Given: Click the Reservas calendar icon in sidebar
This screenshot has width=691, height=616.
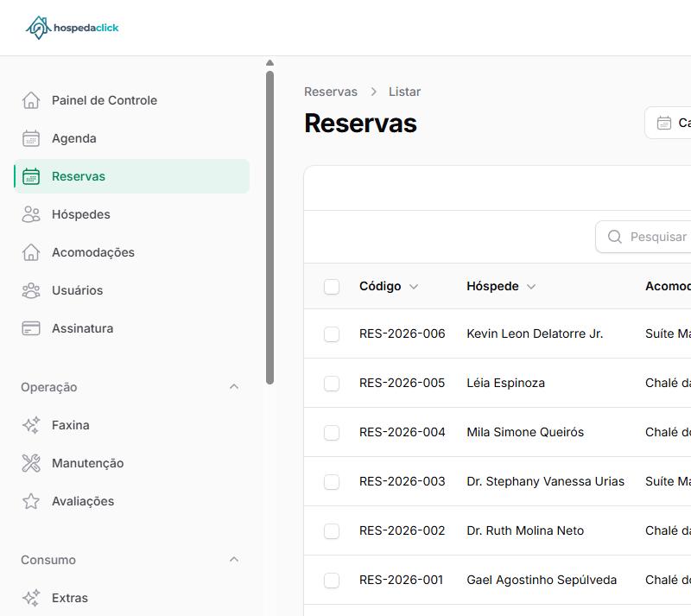Looking at the screenshot, I should [31, 176].
